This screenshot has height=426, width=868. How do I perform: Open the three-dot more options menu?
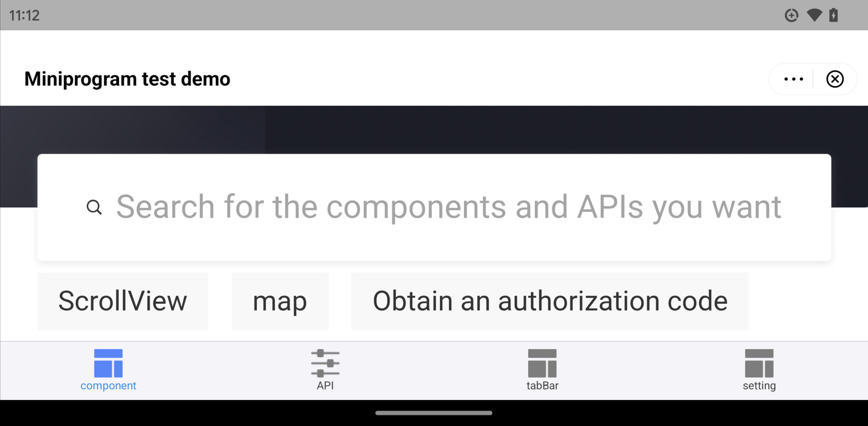793,79
